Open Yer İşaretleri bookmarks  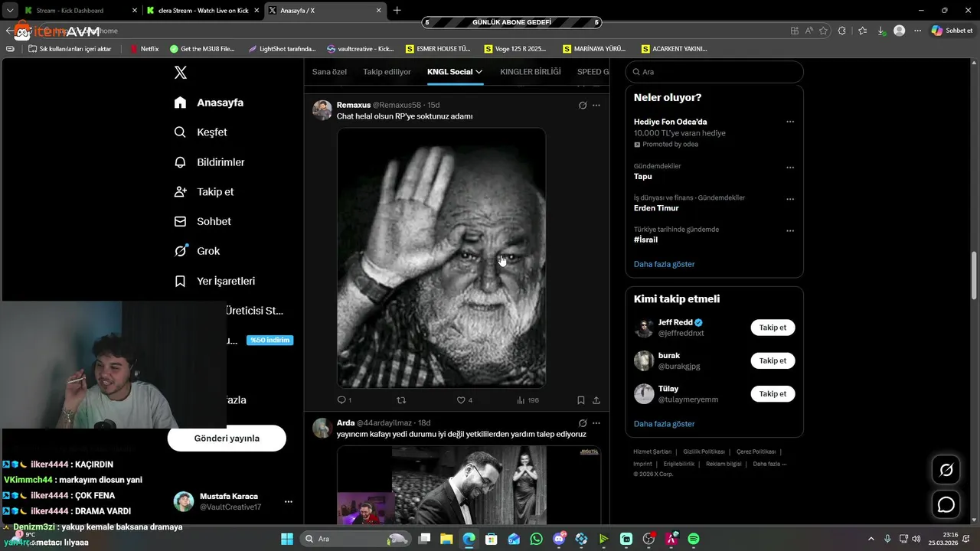(214, 281)
